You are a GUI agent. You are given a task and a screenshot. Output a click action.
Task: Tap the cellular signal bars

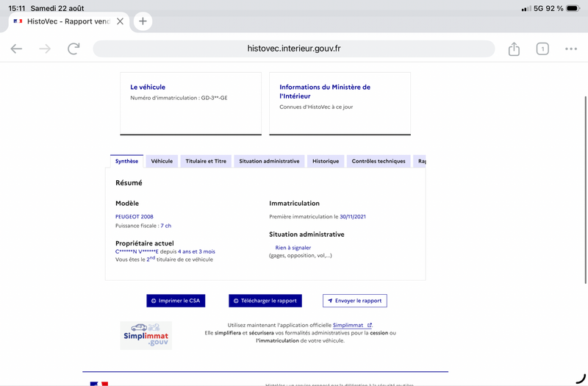[x=526, y=8]
